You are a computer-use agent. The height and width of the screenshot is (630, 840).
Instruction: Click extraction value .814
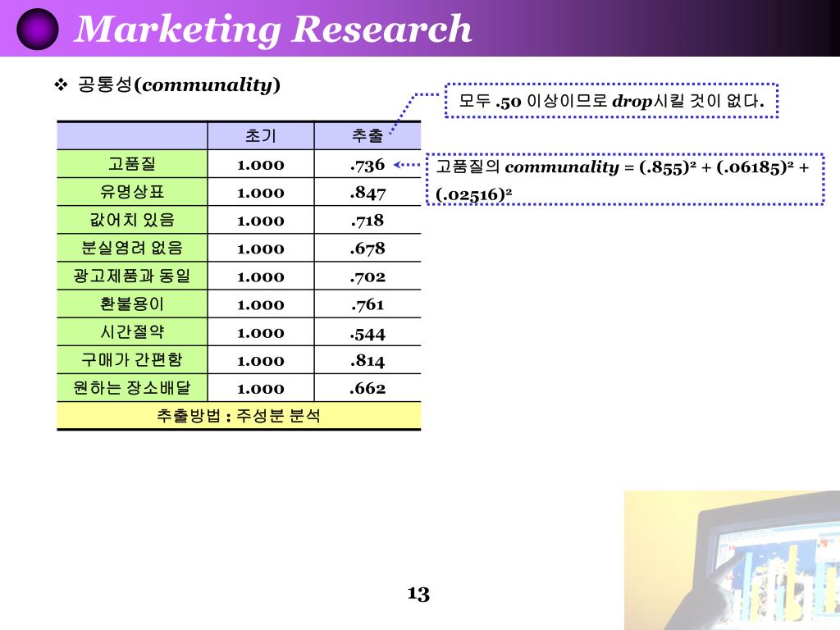[x=367, y=361]
